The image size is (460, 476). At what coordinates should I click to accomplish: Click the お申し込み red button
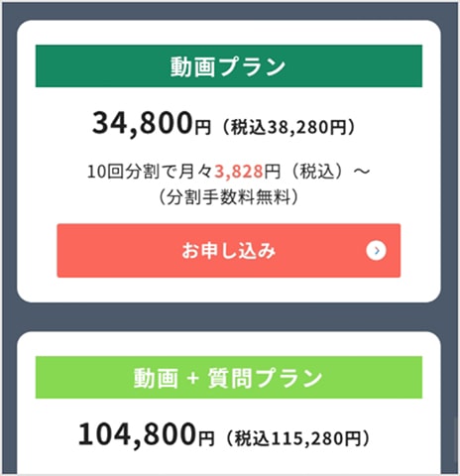pos(229,251)
